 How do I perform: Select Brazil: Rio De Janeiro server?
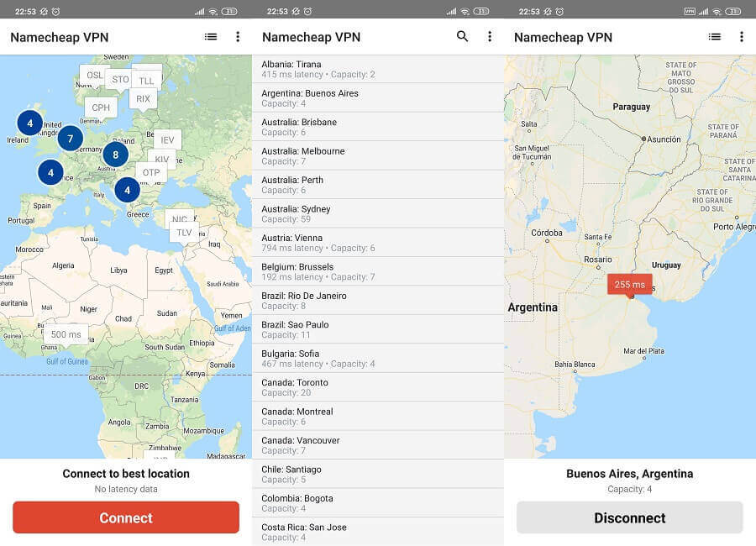[378, 301]
